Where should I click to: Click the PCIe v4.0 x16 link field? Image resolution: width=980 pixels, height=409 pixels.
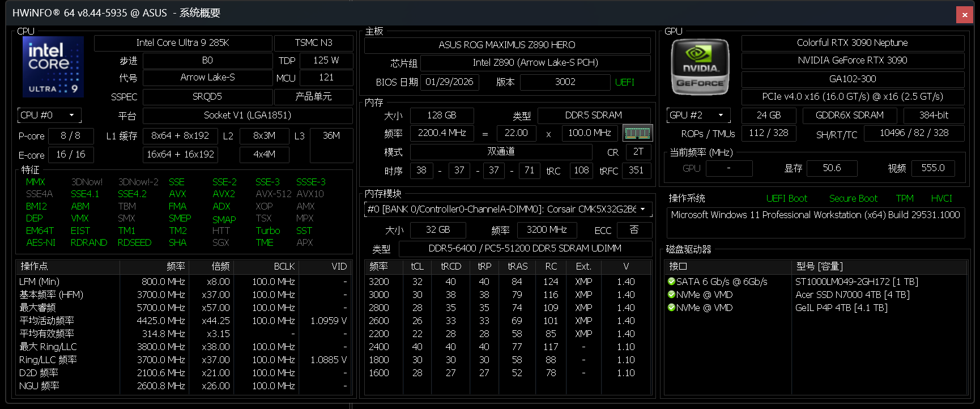tap(853, 97)
